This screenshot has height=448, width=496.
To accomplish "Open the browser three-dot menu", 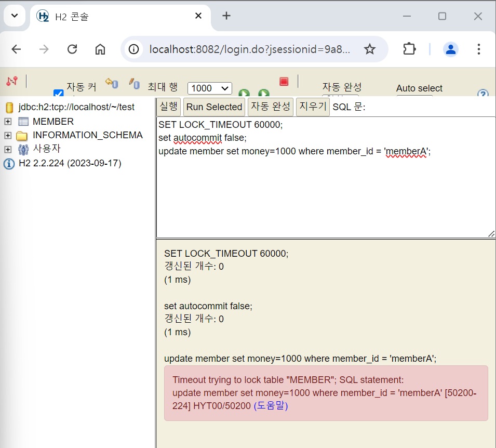I will [x=479, y=49].
